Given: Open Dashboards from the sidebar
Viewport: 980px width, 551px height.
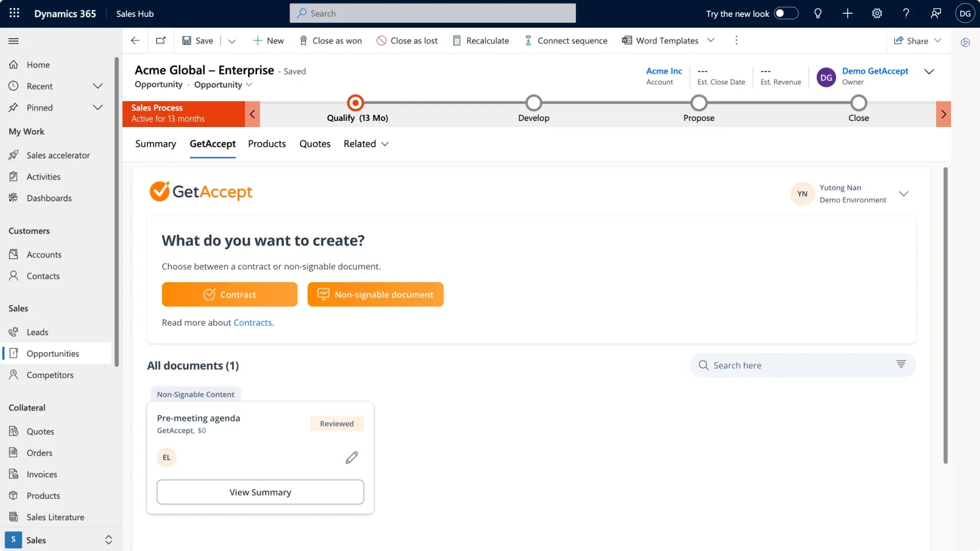Looking at the screenshot, I should (48, 197).
